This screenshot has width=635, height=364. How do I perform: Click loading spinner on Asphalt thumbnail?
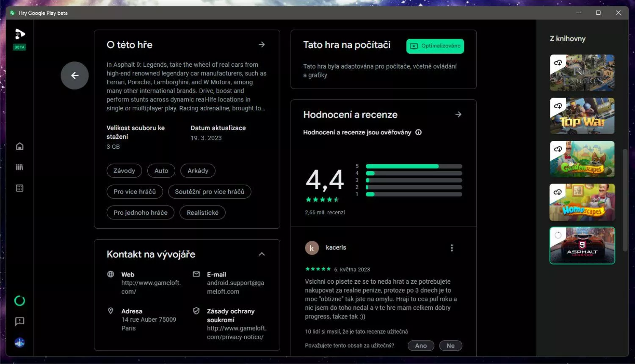[x=558, y=235]
